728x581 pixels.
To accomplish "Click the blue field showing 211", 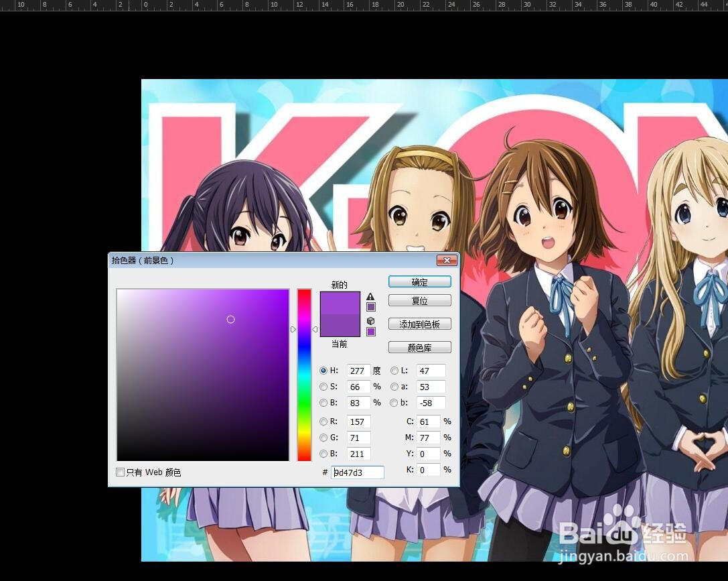I will click(358, 454).
